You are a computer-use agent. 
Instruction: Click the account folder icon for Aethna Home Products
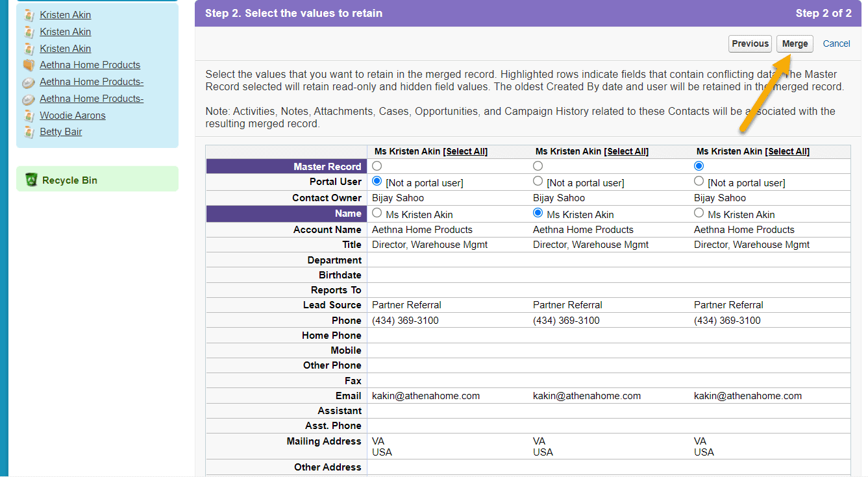click(x=29, y=64)
